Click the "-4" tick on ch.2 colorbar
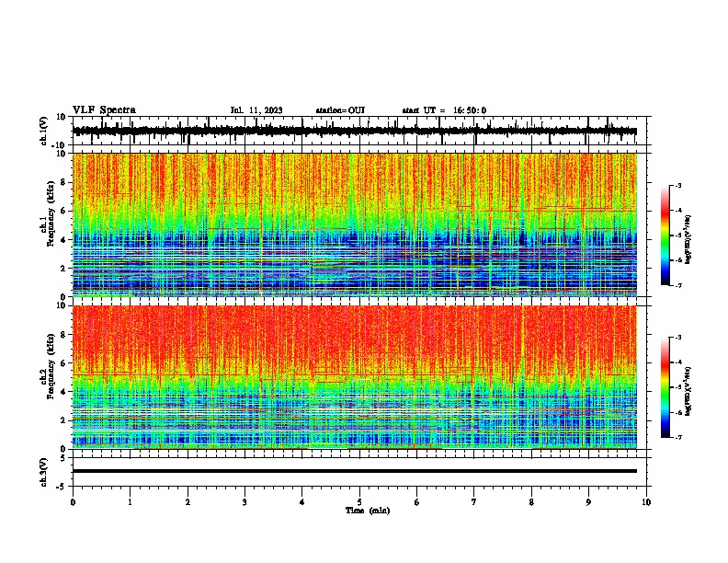This screenshot has height=563, width=728. point(677,362)
